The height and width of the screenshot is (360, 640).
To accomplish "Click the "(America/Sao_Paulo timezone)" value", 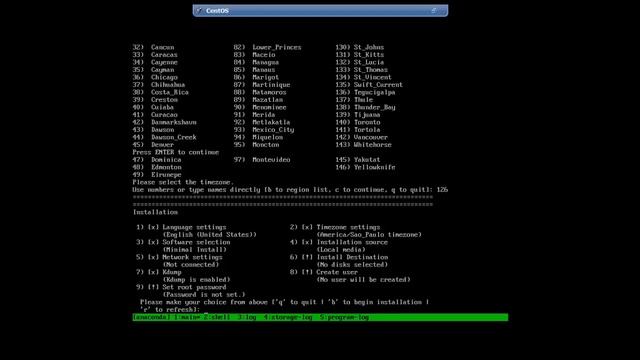I will tap(369, 235).
